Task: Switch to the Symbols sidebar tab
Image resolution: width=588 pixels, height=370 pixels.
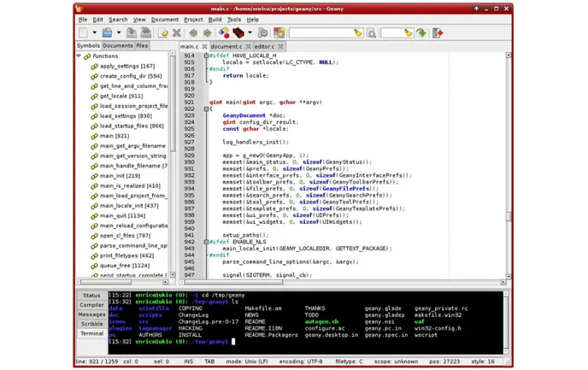Action: click(x=88, y=46)
